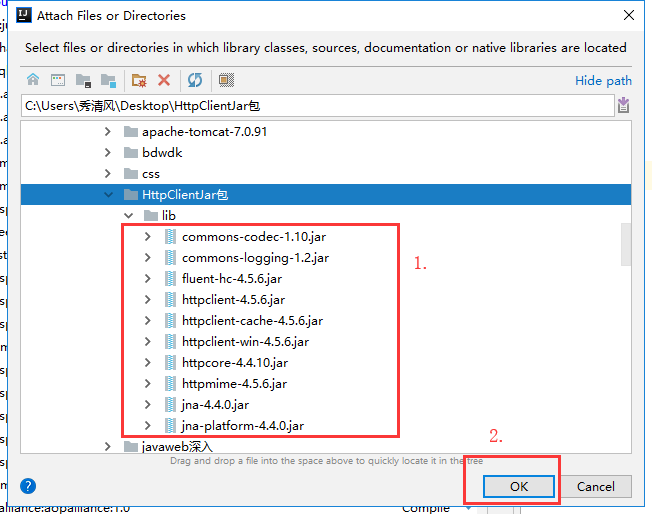Select the bdwdk folder name
The image size is (652, 514).
[x=162, y=153]
